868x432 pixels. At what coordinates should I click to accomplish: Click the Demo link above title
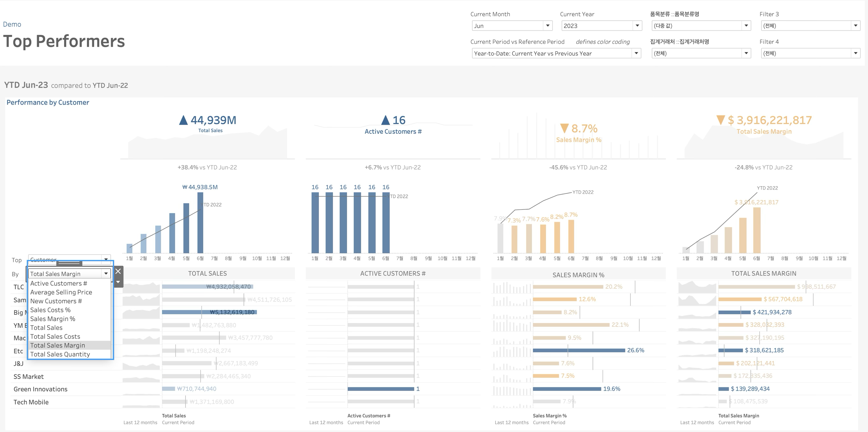pos(12,24)
